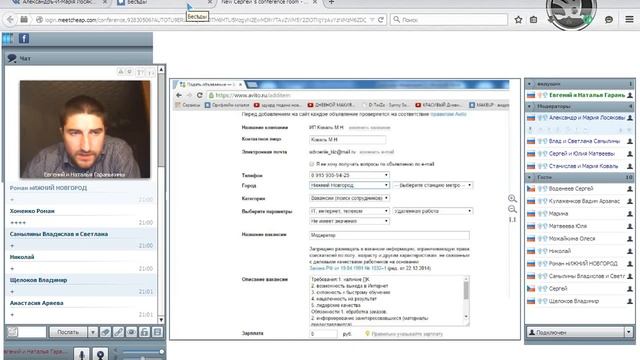The width and height of the screenshot is (640, 360).
Task: Open the Подключен status dropdown
Action: coord(629,332)
